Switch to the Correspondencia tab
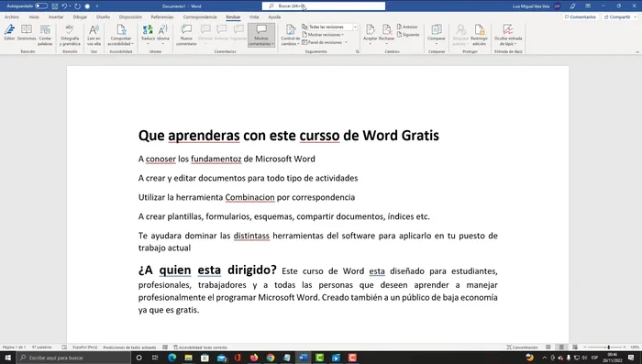 click(200, 17)
